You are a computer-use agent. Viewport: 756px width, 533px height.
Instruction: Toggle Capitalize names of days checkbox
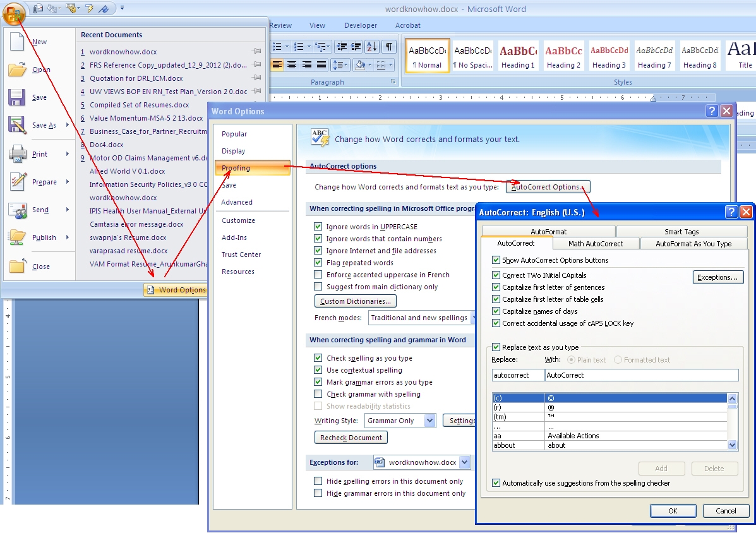pyautogui.click(x=496, y=311)
